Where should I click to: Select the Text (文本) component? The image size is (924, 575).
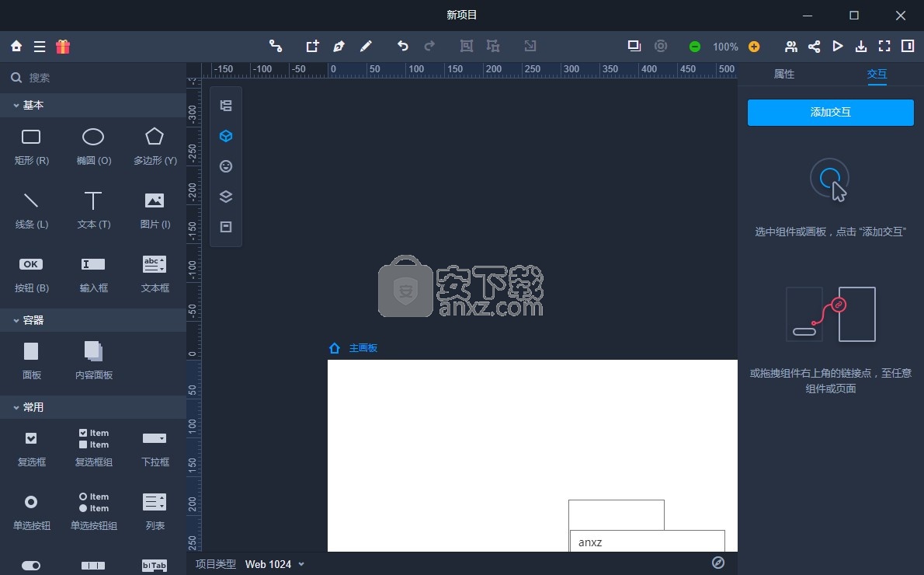tap(94, 210)
